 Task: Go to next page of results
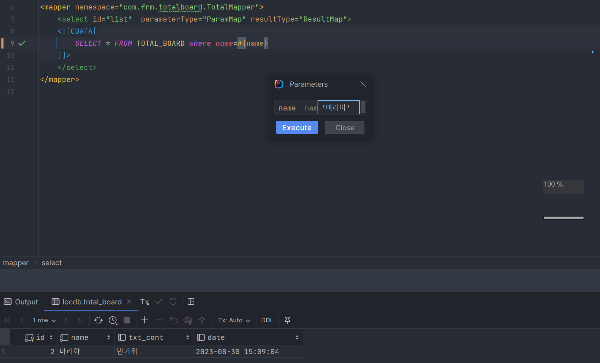pyautogui.click(x=65, y=320)
